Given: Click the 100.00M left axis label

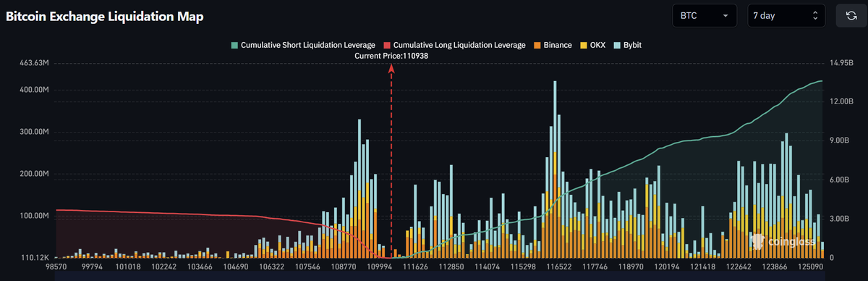Looking at the screenshot, I should point(34,216).
